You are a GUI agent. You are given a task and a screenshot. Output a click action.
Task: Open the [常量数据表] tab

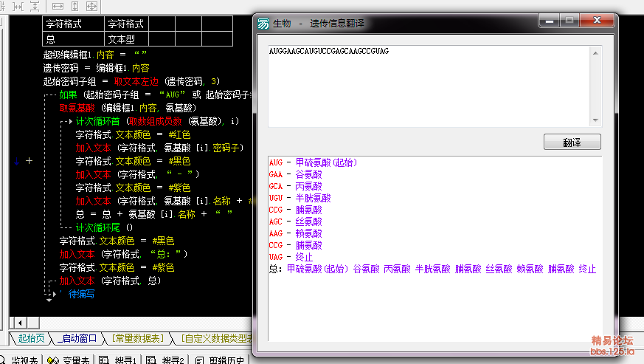point(138,338)
